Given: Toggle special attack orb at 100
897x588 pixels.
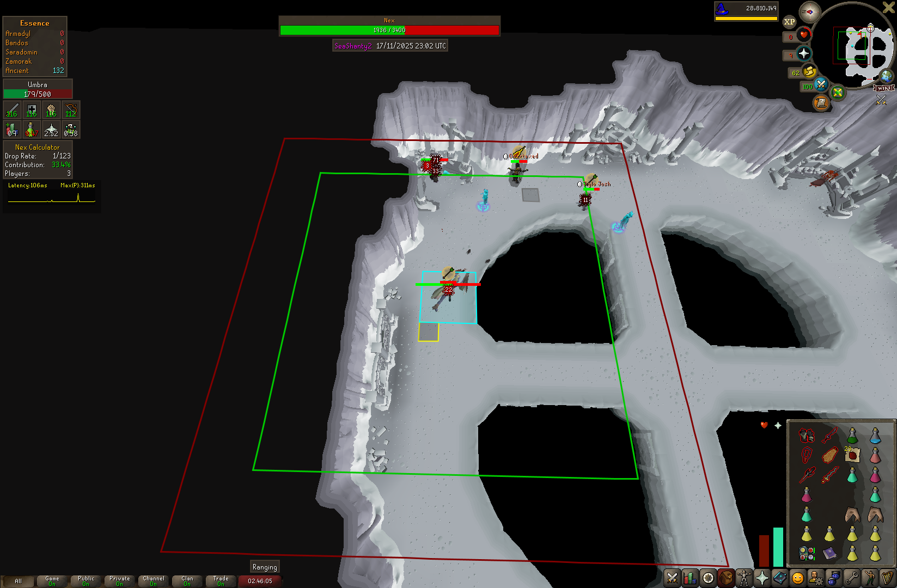Looking at the screenshot, I should [x=821, y=85].
